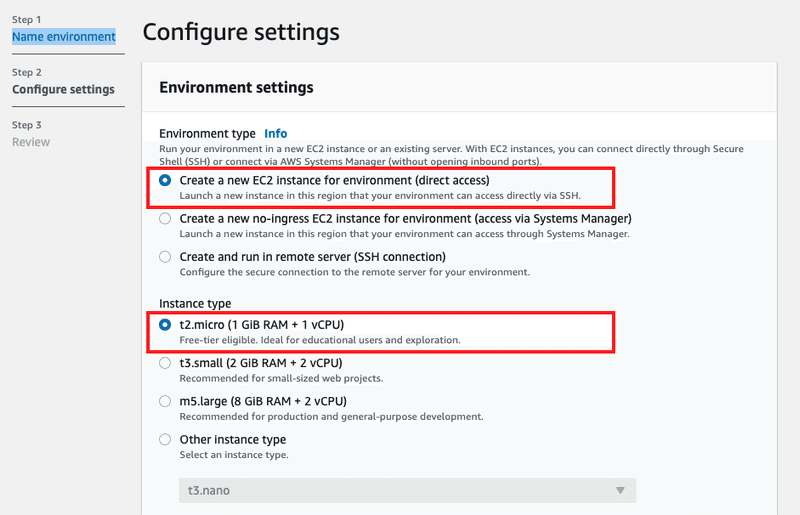Pick the t2.micro instance type
This screenshot has height=515, width=800.
point(166,325)
